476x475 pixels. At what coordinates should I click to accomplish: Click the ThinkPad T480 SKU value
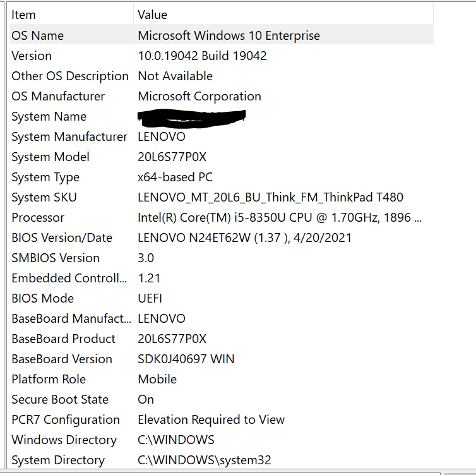click(x=270, y=198)
